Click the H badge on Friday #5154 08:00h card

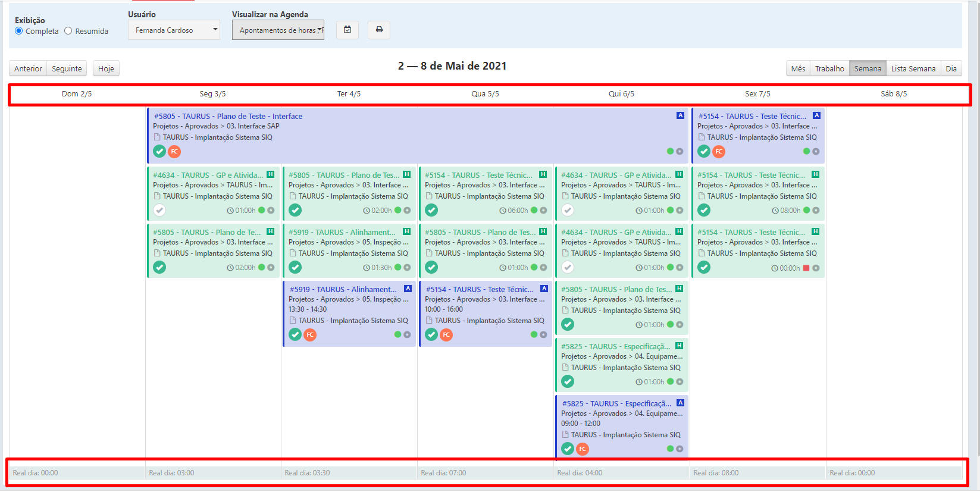pyautogui.click(x=815, y=174)
